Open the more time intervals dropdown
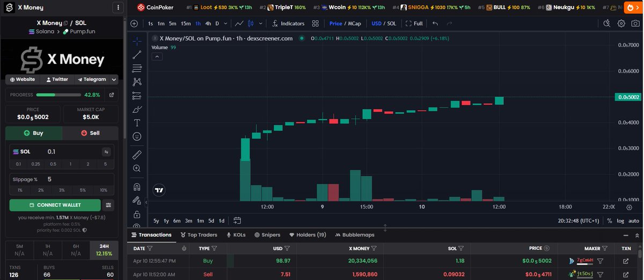This screenshot has height=280, width=644. pyautogui.click(x=225, y=24)
